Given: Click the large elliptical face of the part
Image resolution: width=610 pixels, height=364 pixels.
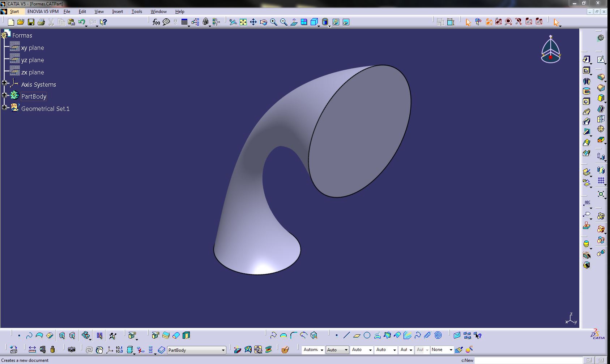Looking at the screenshot, I should tap(360, 132).
